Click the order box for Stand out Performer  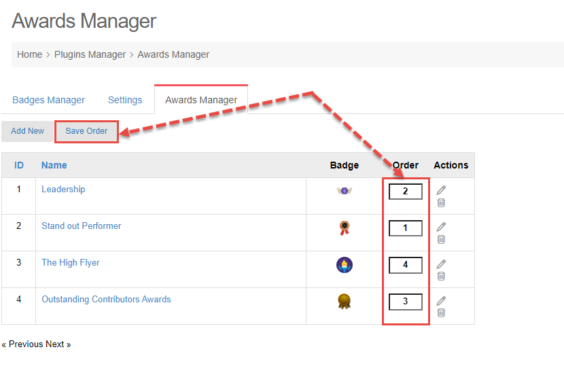[406, 228]
